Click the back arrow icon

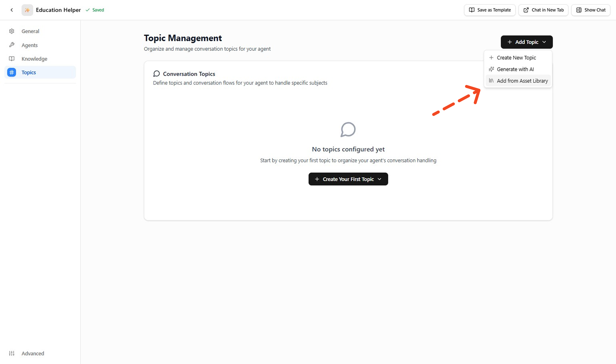[11, 10]
